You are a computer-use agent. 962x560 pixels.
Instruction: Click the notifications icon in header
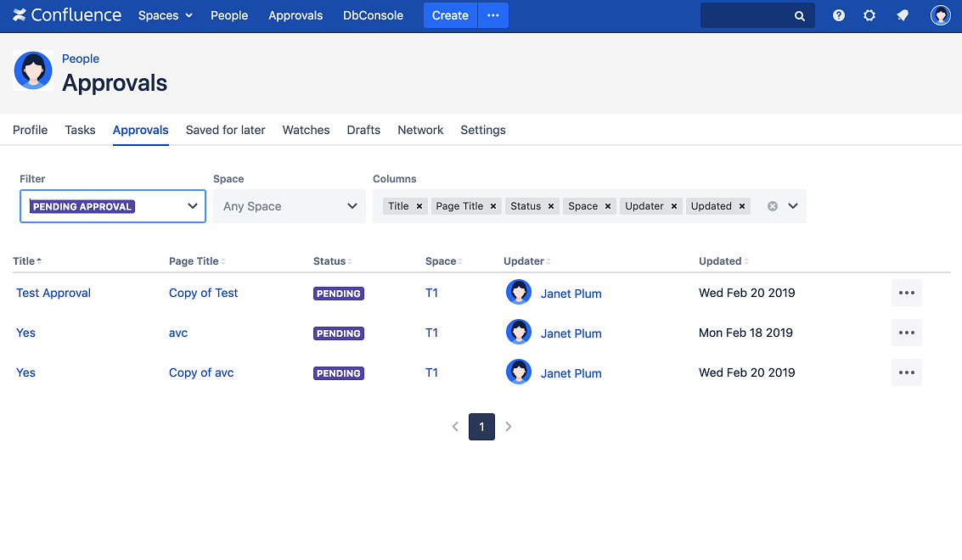[x=903, y=15]
